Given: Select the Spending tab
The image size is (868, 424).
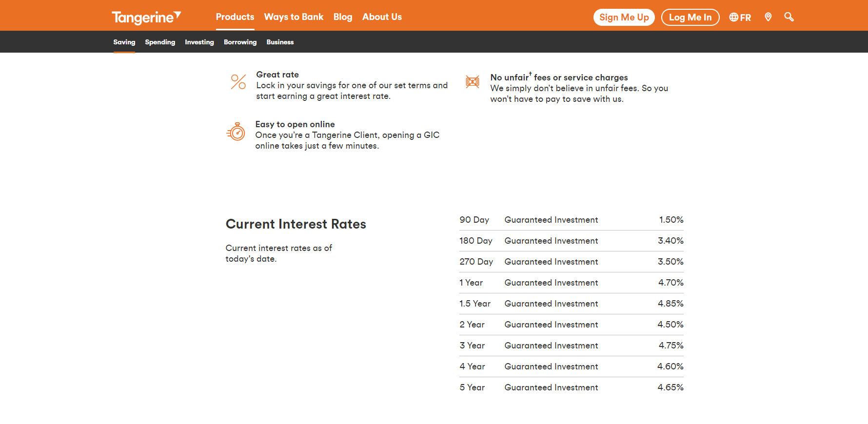Looking at the screenshot, I should 160,42.
